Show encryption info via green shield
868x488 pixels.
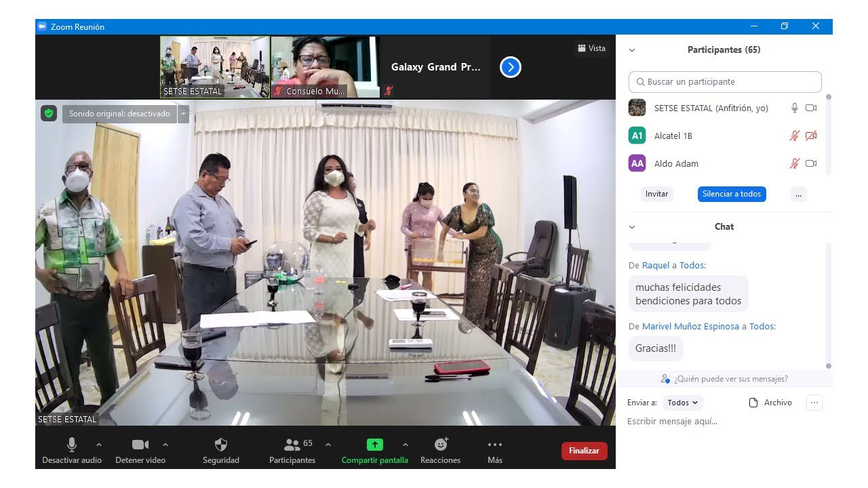coord(48,114)
